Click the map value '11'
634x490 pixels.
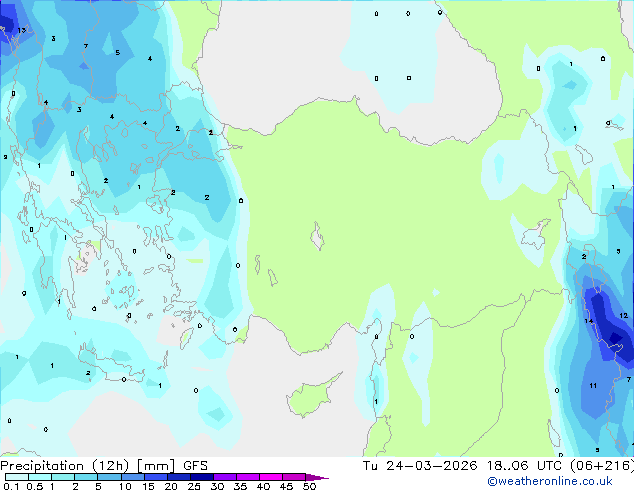click(x=593, y=385)
